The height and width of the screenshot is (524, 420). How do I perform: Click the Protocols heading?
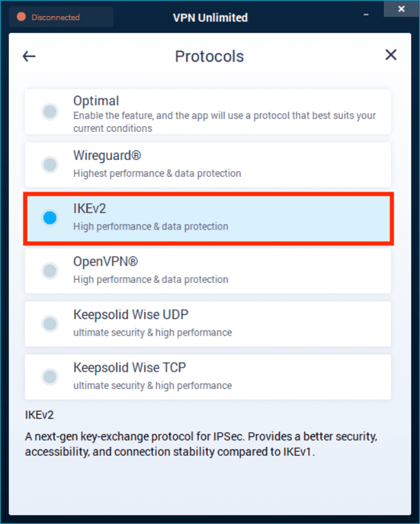[209, 57]
